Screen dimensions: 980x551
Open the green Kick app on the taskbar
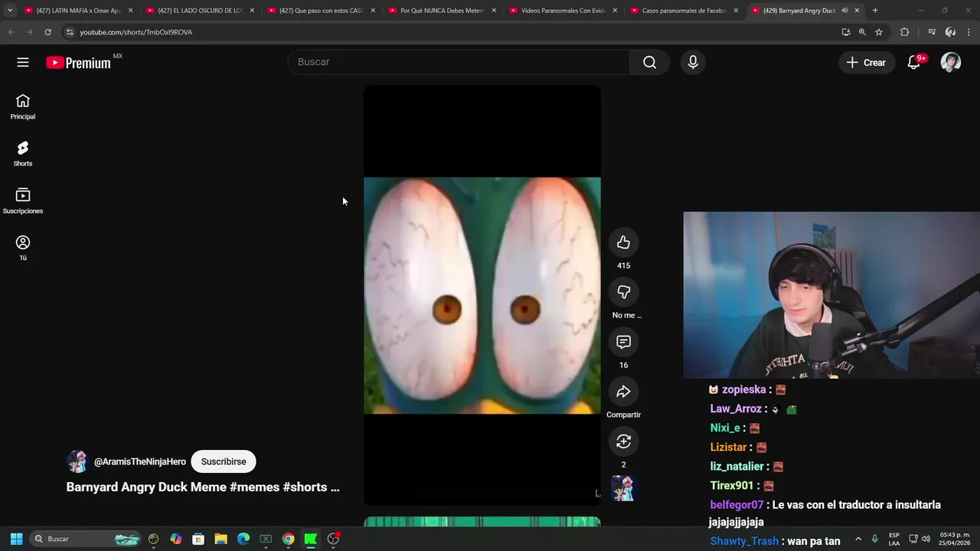click(311, 539)
